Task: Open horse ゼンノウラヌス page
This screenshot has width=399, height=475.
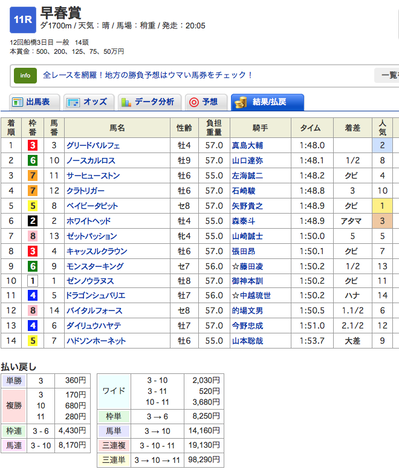Action: point(90,281)
